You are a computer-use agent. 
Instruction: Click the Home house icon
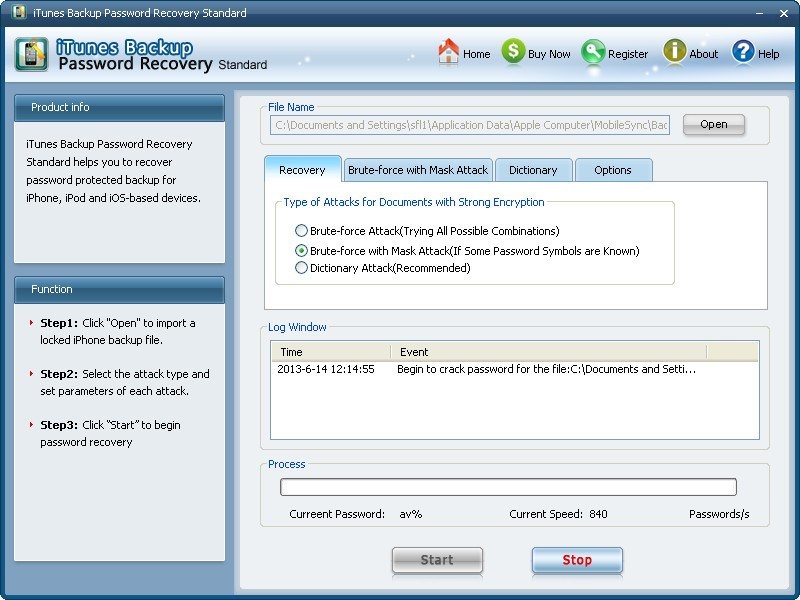(448, 52)
